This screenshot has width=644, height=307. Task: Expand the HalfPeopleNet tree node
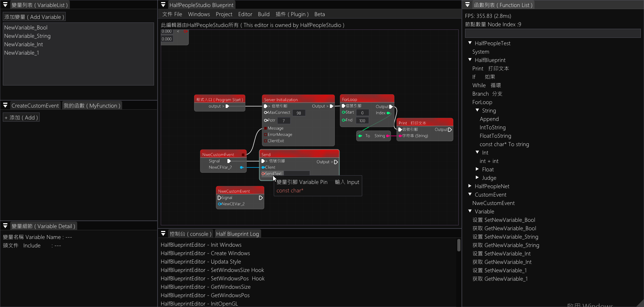(470, 186)
